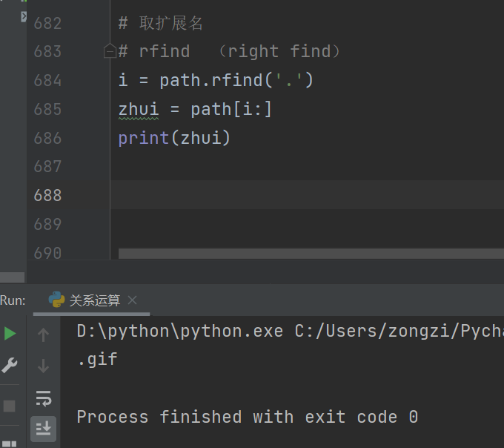The image size is (504, 448).
Task: Open run configuration wrench icon
Action: coord(10,365)
